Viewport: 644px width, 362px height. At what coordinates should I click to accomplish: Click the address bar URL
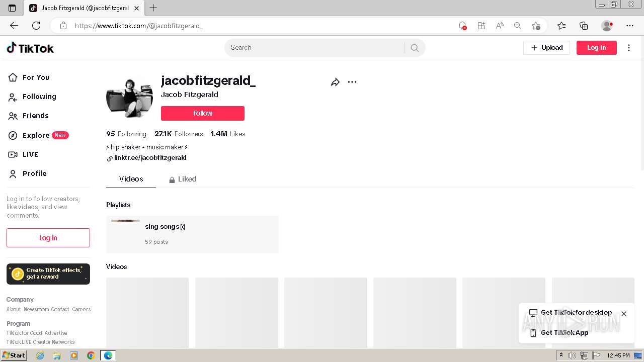[x=139, y=26]
